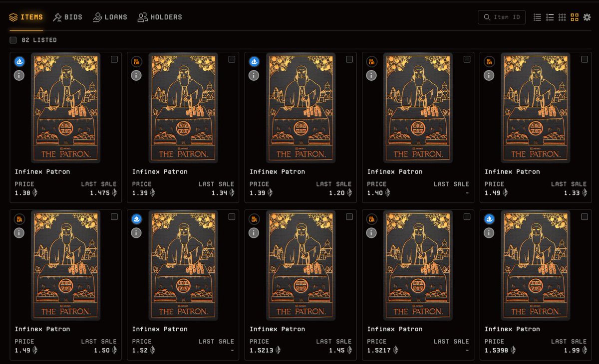599x364 pixels.
Task: Check the checkbox on card with last sale 1.33
Action: pyautogui.click(x=585, y=59)
